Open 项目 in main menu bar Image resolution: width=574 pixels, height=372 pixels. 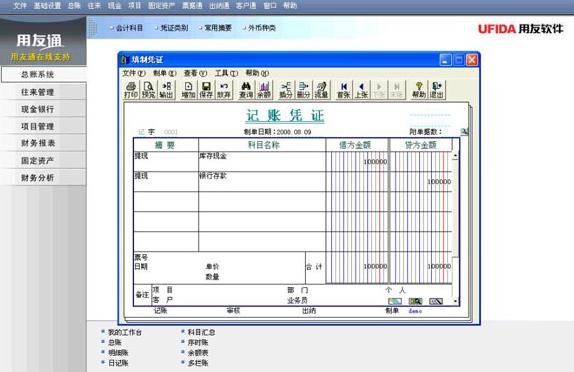tap(135, 5)
